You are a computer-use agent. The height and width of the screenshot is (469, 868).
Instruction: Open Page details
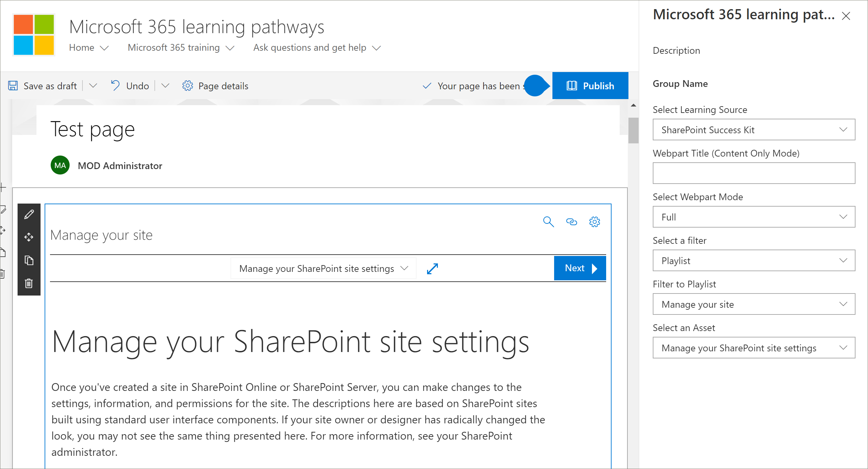point(215,86)
